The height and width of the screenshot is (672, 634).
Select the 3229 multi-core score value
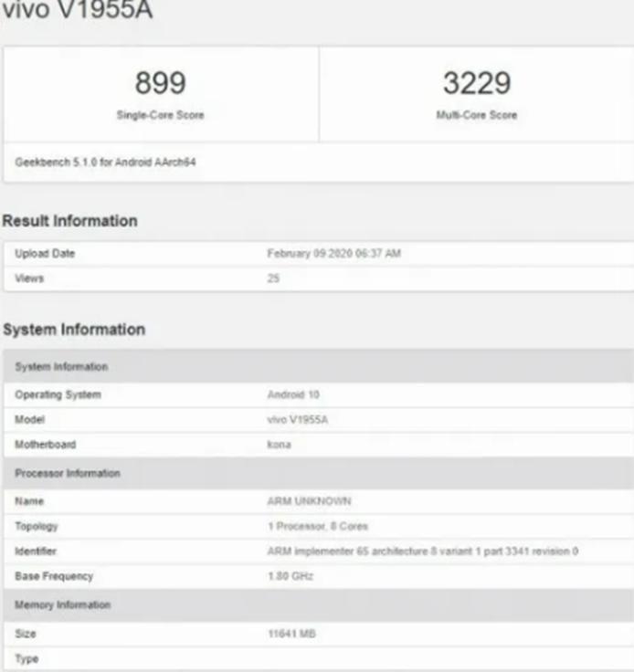477,83
